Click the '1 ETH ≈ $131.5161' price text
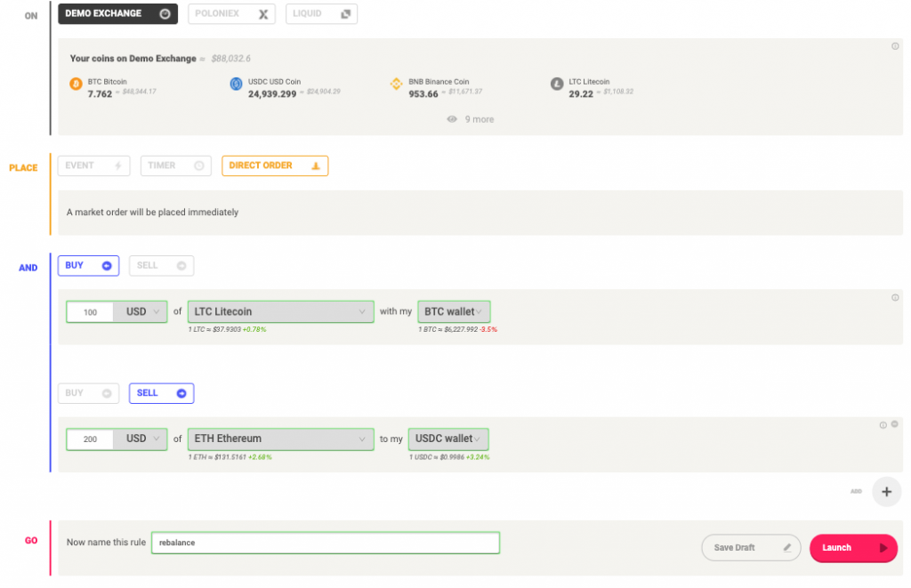The image size is (911, 588). [x=217, y=457]
